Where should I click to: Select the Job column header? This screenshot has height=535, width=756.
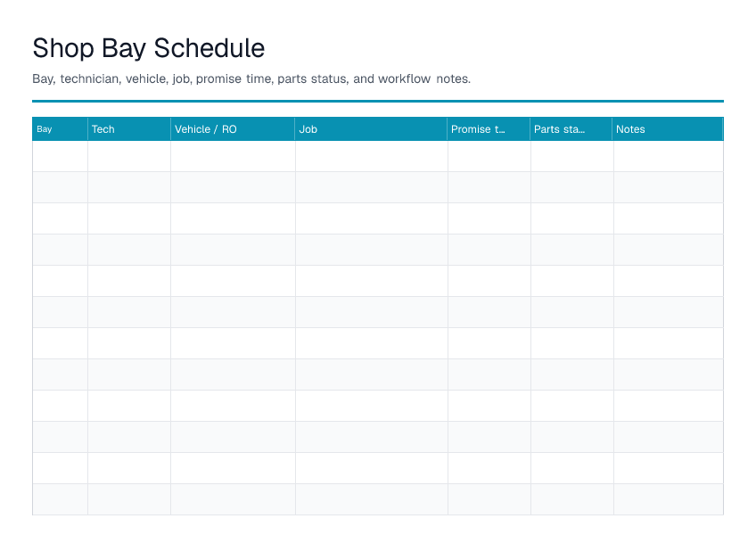click(x=371, y=128)
